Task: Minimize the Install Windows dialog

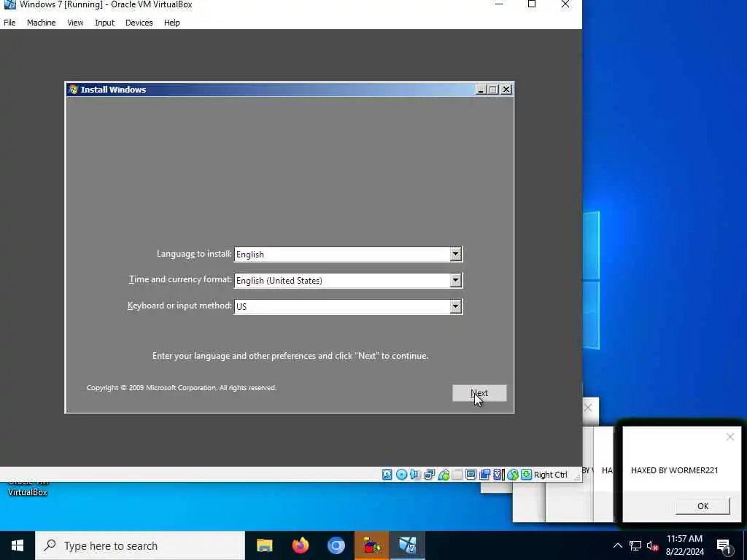Action: click(x=481, y=90)
